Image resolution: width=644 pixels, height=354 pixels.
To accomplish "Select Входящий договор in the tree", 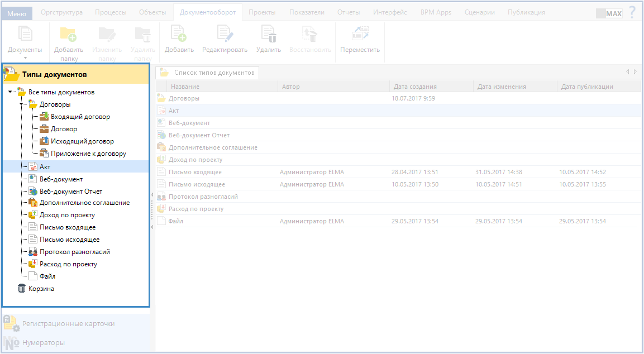I will coord(80,117).
